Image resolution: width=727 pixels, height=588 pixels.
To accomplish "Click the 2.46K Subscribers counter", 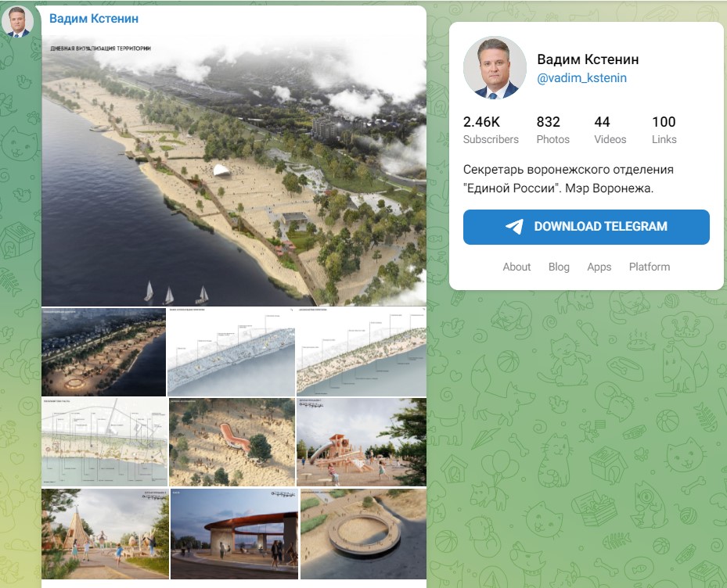I will point(491,130).
